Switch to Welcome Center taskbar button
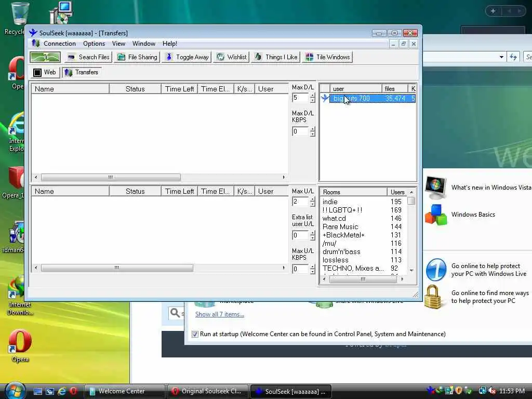The width and height of the screenshot is (532, 399). click(x=124, y=391)
